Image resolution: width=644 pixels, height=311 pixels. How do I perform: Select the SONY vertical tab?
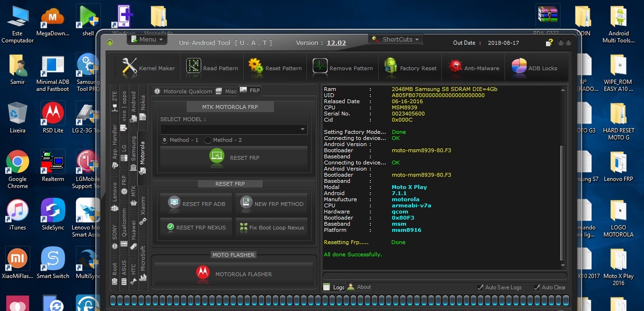(114, 237)
